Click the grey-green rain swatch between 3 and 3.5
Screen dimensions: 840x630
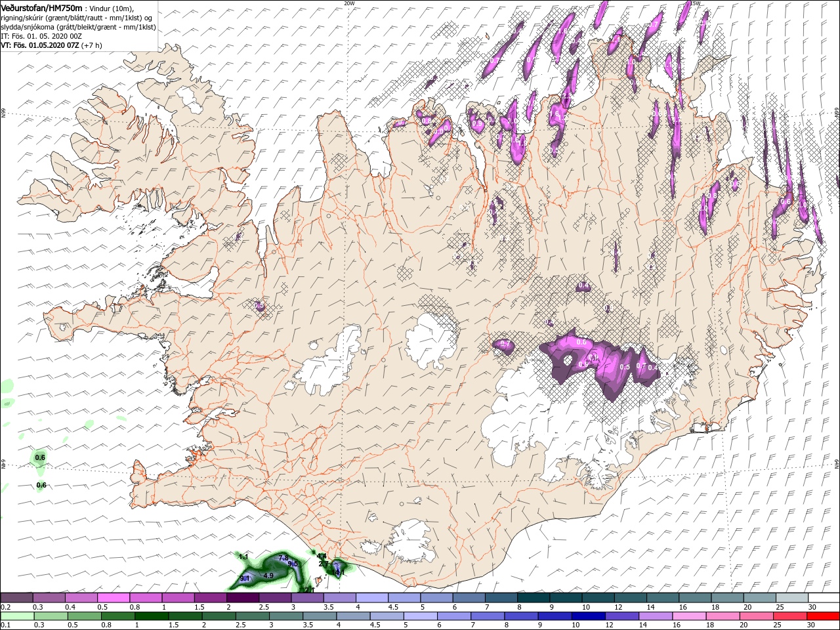(x=287, y=616)
